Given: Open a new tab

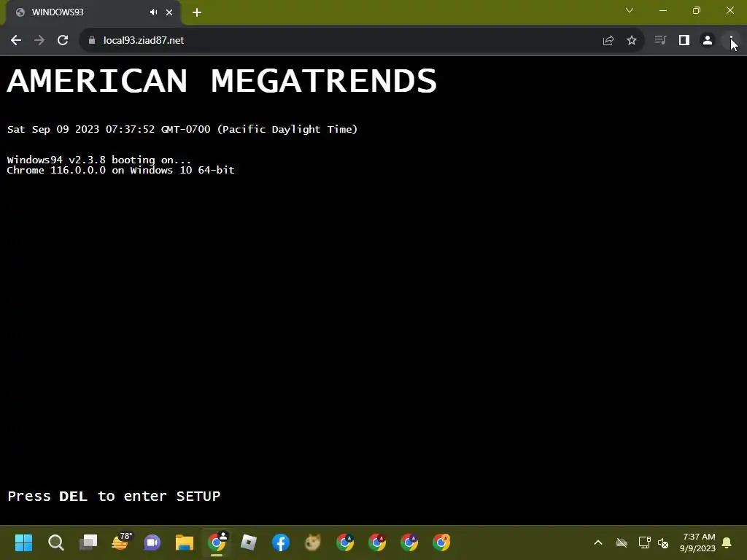Looking at the screenshot, I should coord(197,12).
